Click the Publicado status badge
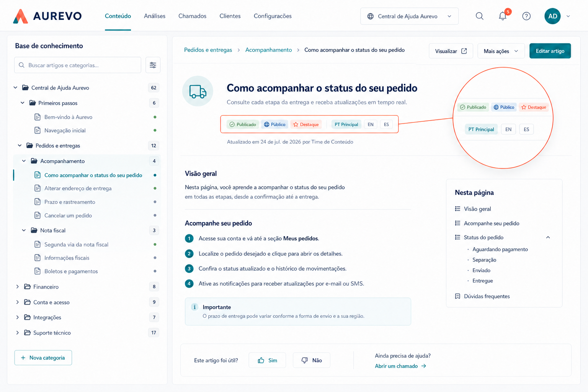 click(243, 124)
